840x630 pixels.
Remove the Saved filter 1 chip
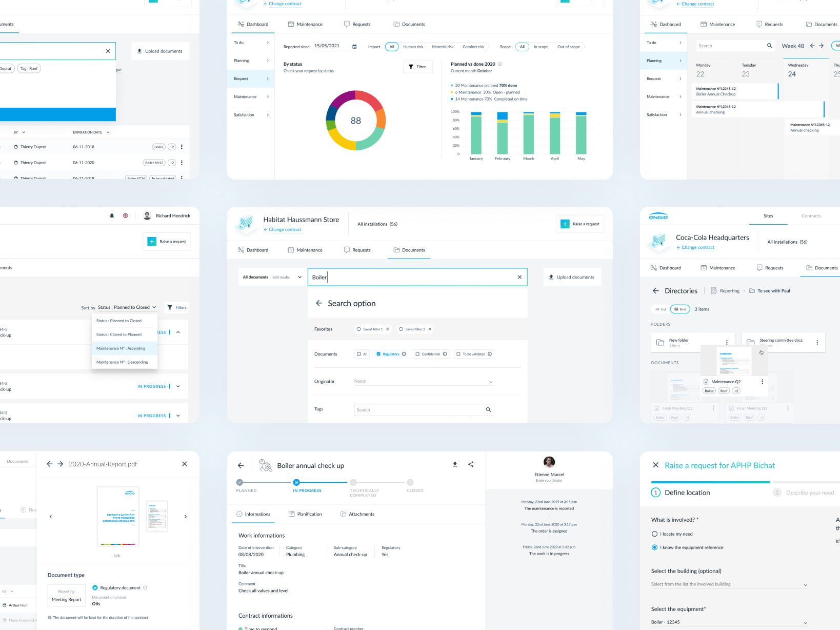pos(388,329)
